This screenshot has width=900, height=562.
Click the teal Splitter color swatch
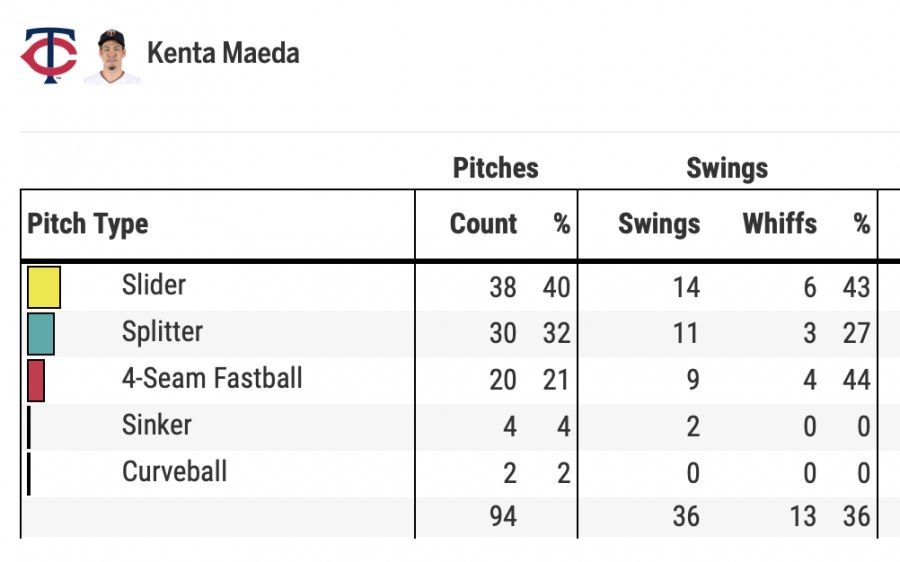[x=41, y=334]
